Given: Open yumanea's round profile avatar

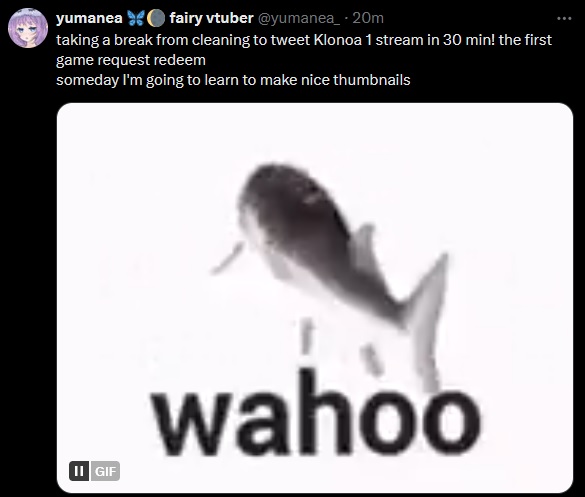Looking at the screenshot, I should (28, 28).
